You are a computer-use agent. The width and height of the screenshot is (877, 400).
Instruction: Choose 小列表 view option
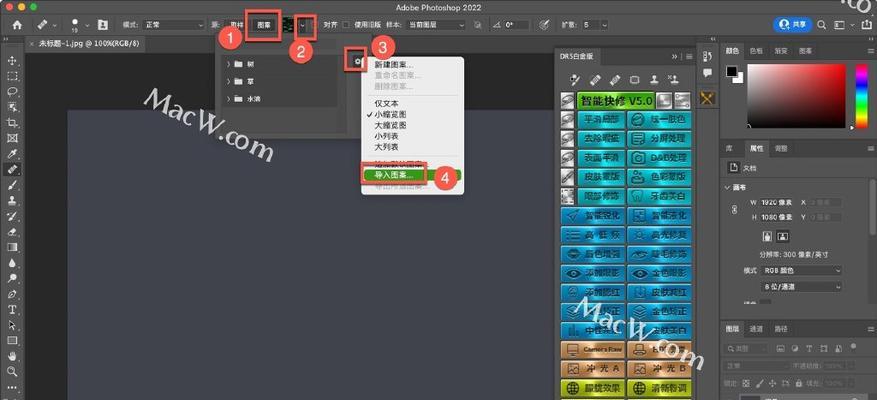point(386,136)
